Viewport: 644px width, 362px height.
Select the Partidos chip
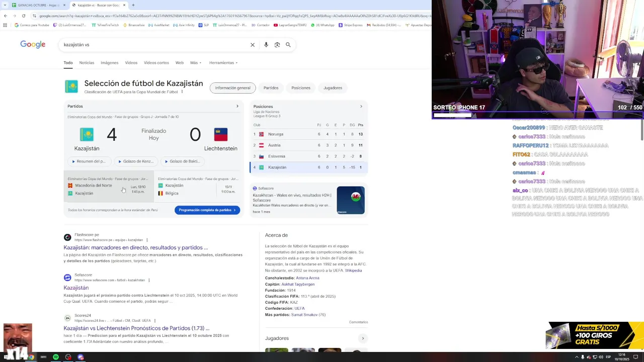tap(271, 88)
